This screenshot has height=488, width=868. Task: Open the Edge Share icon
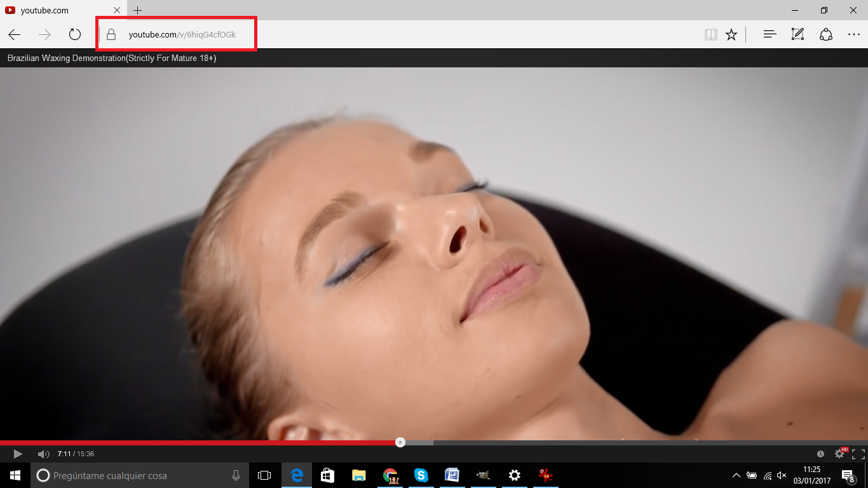click(x=826, y=35)
